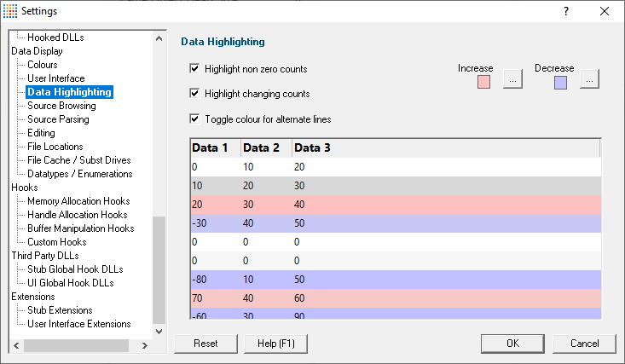Click the tree scroll down arrow
625x364 pixels.
point(159,332)
